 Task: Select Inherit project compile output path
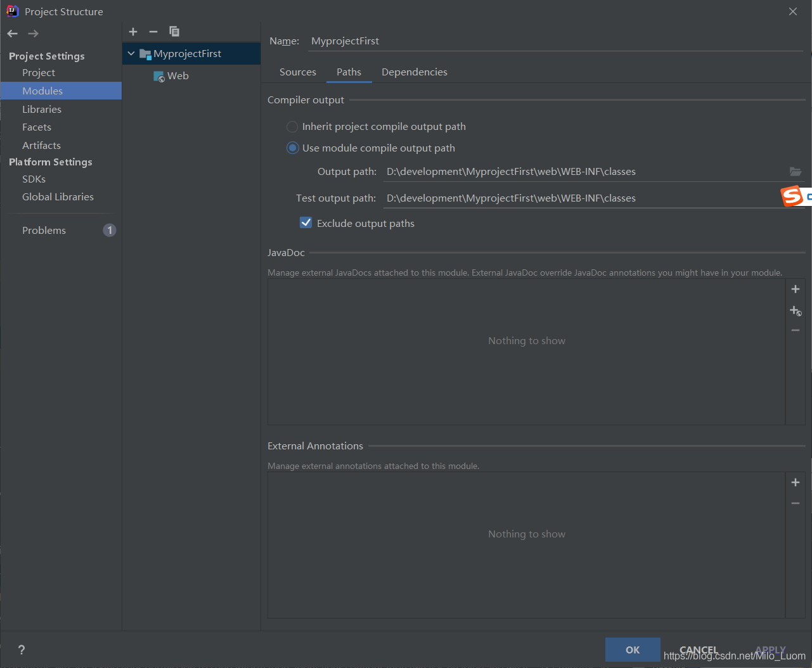tap(292, 127)
